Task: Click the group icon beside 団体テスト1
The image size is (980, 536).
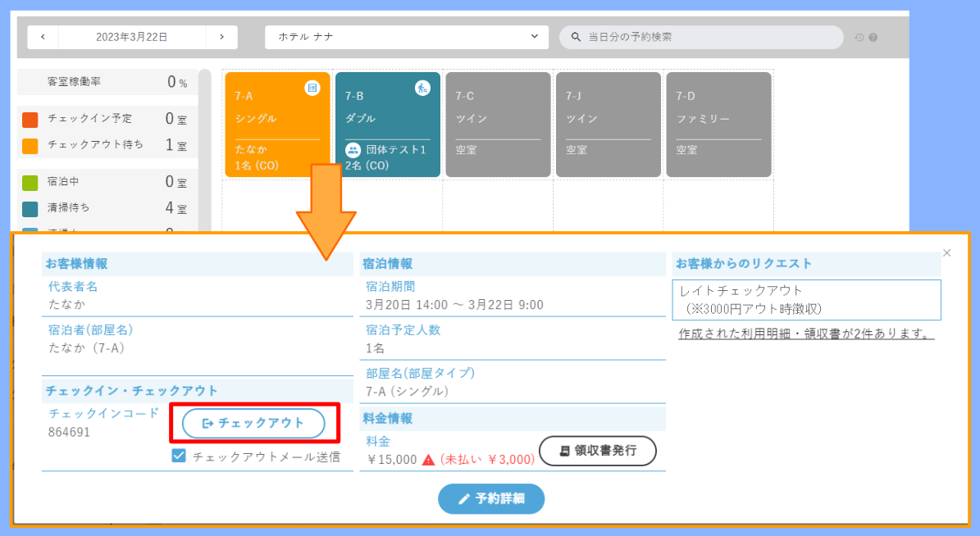Action: [353, 150]
